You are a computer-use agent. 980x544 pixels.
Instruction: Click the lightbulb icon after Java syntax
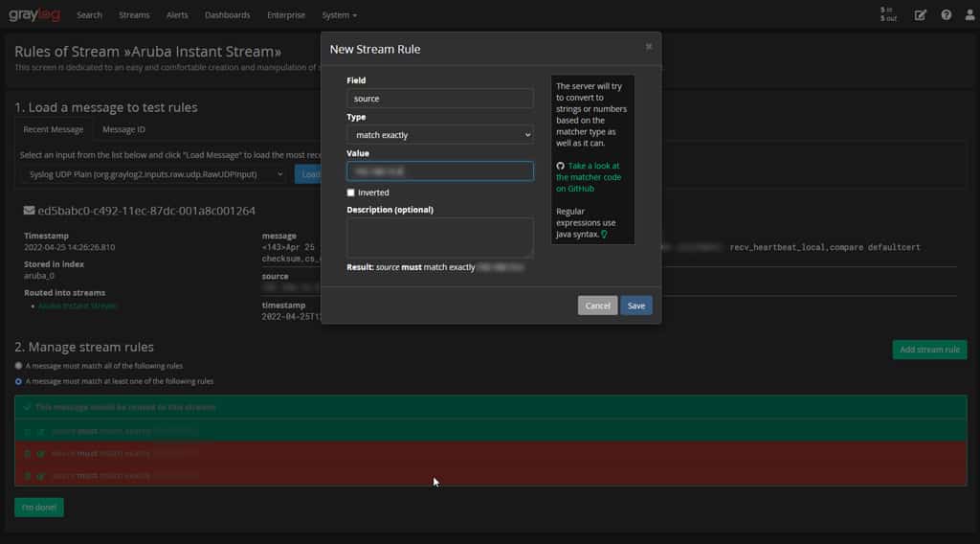tap(604, 235)
